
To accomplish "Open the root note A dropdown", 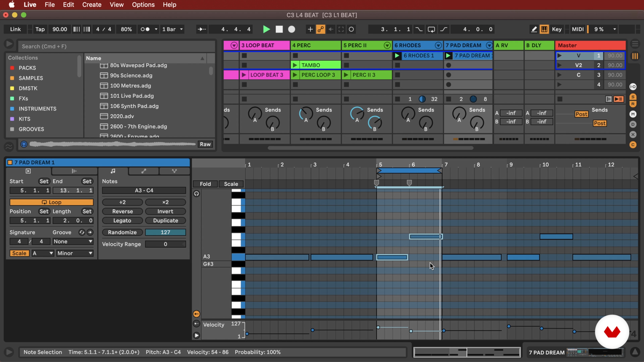I will point(43,253).
